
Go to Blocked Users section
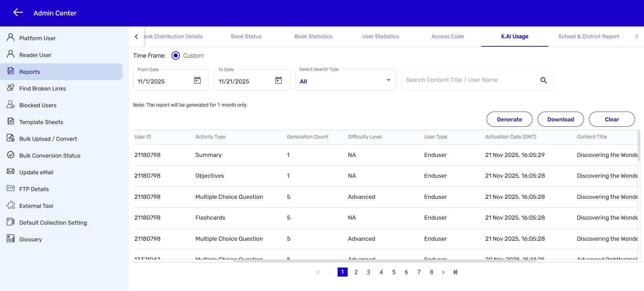(x=38, y=105)
